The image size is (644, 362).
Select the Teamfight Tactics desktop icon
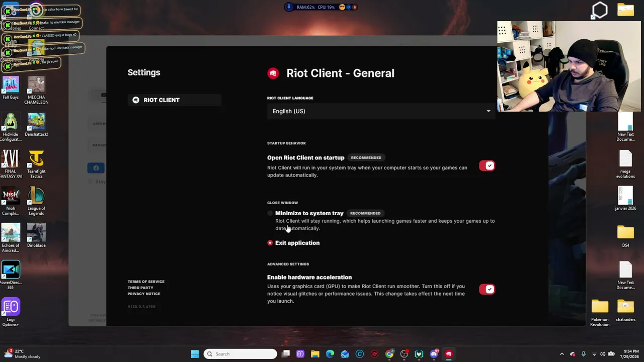click(36, 164)
